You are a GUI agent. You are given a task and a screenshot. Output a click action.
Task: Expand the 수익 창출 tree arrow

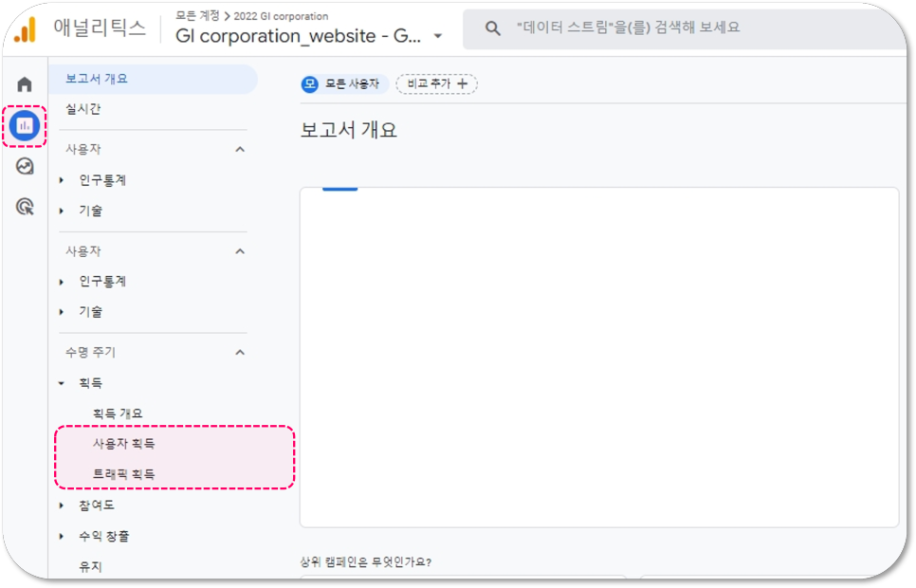tap(62, 537)
